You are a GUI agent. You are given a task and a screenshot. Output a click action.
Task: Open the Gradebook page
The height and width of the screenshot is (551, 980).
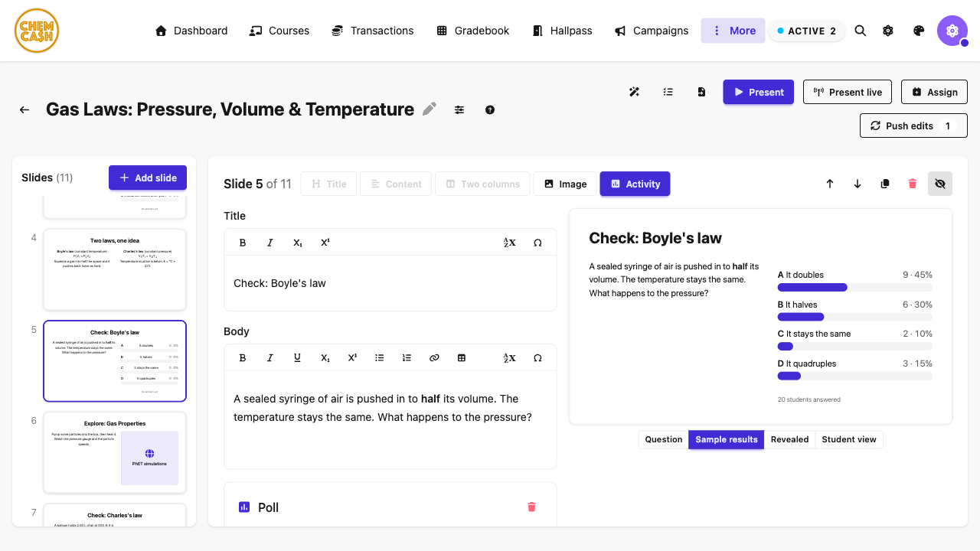click(473, 31)
